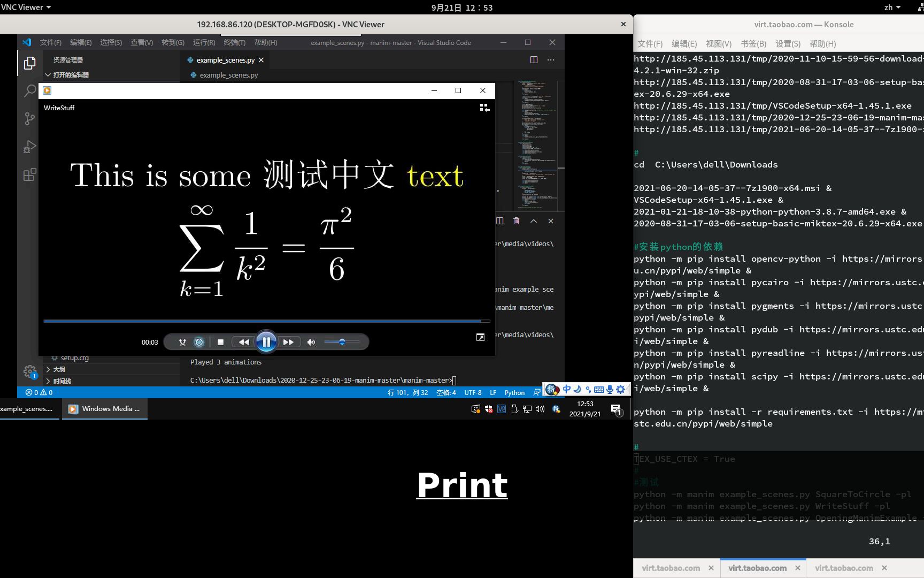924x578 pixels.
Task: Pause the playing video
Action: pyautogui.click(x=266, y=342)
